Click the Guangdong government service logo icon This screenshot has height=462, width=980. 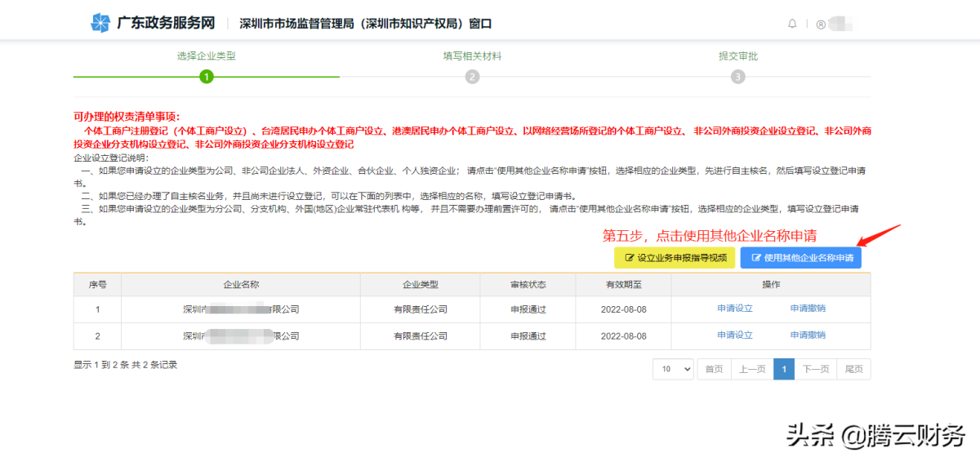[x=100, y=23]
